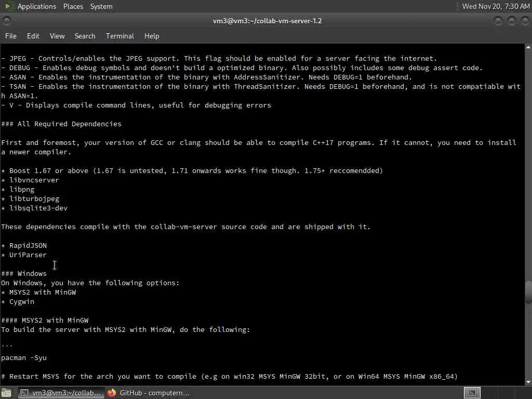This screenshot has width=532, height=399.
Task: Click the terminal icon on vm3 taskbar entry
Action: pyautogui.click(x=24, y=393)
